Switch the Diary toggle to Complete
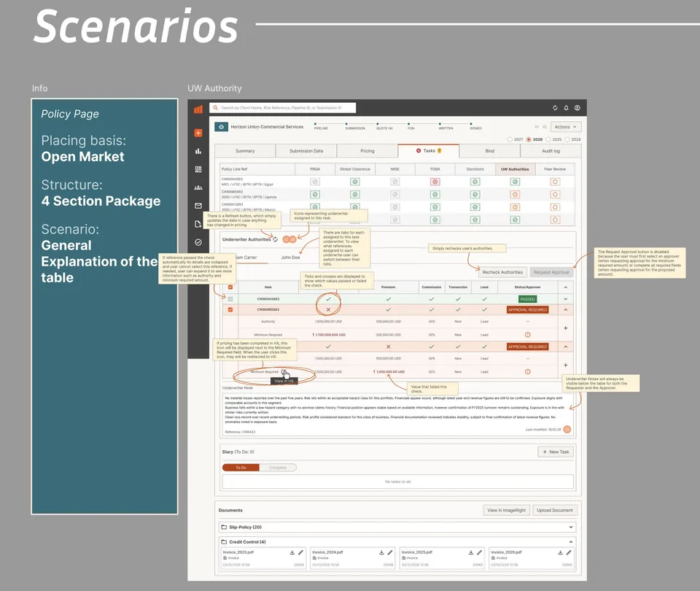 pos(278,468)
